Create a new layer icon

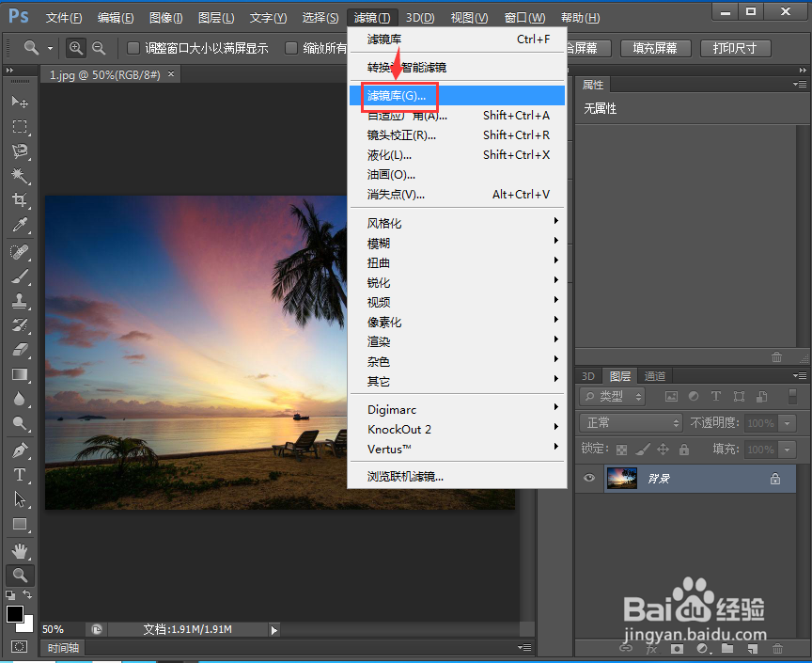[753, 649]
